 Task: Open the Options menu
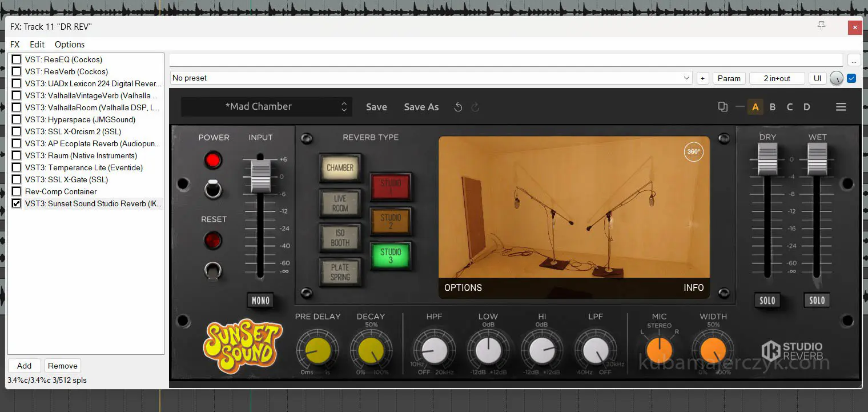tap(70, 45)
